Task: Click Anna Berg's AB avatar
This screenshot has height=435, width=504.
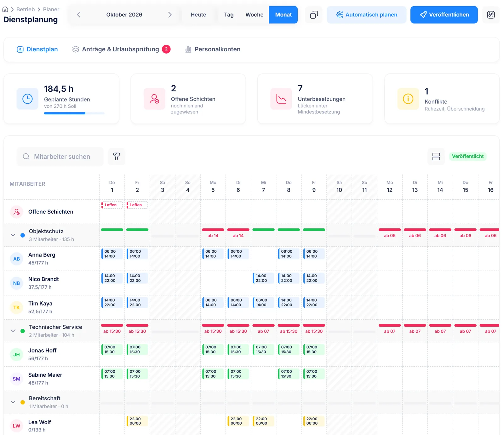Action: coord(16,259)
